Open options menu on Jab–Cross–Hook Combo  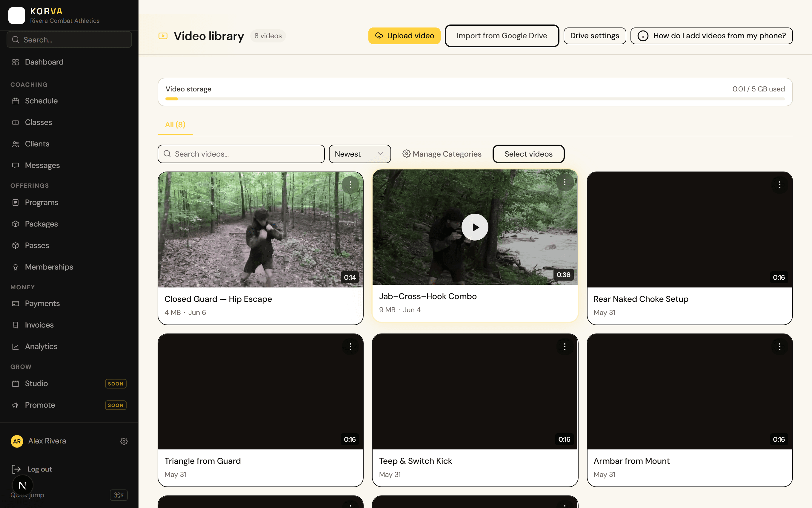point(565,182)
